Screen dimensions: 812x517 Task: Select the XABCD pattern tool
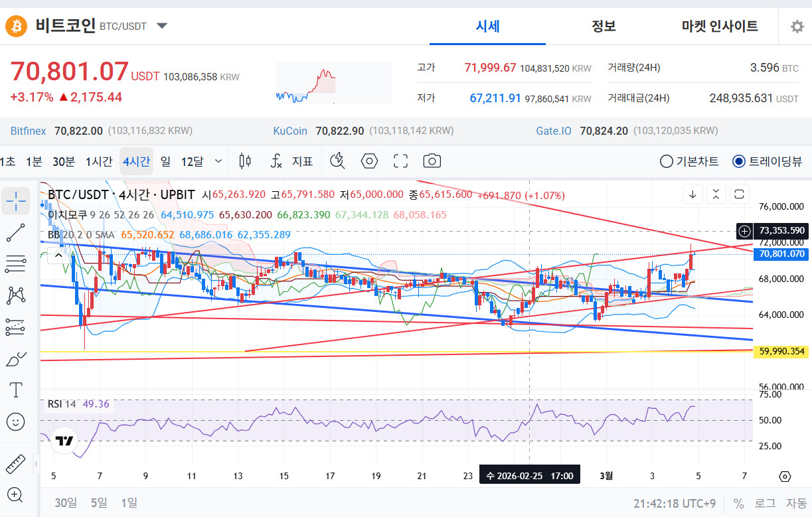(15, 295)
